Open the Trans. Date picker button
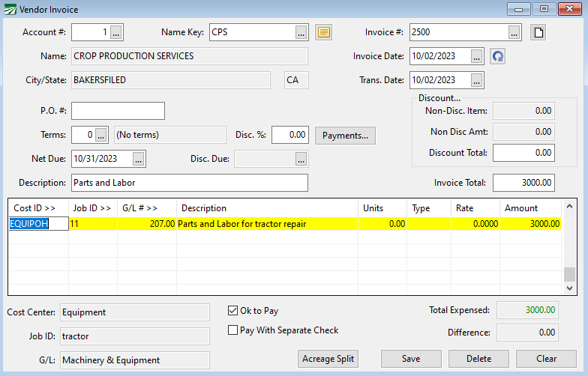This screenshot has width=588, height=376. click(477, 80)
